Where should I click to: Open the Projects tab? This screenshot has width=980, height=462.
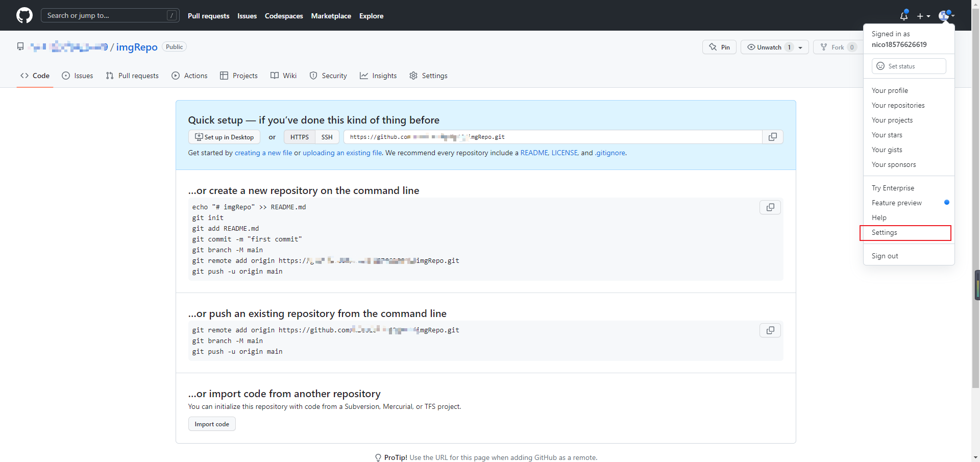tap(239, 76)
